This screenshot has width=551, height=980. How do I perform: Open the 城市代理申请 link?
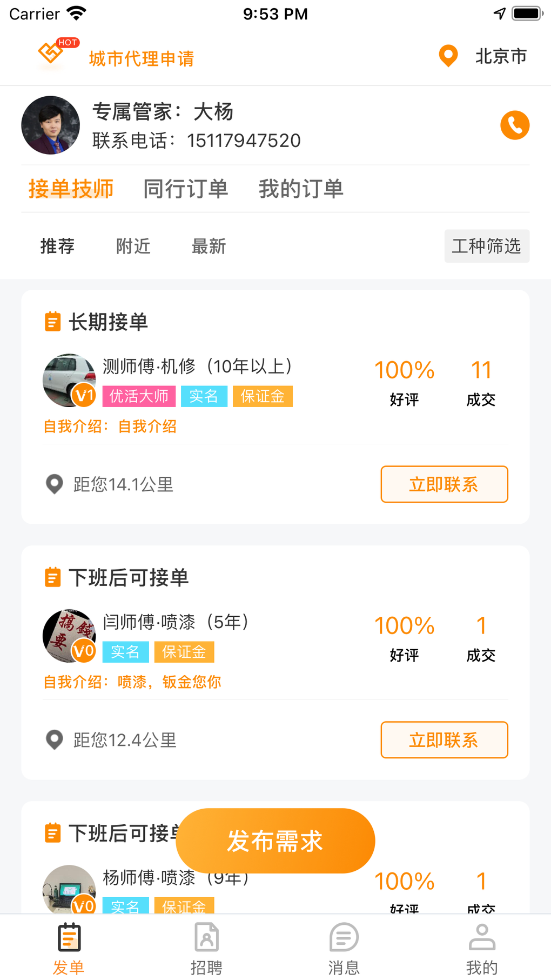click(142, 58)
